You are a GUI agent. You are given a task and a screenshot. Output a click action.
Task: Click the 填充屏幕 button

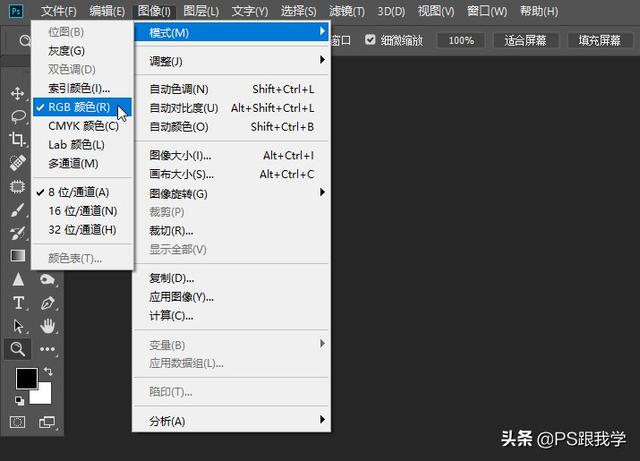click(599, 40)
